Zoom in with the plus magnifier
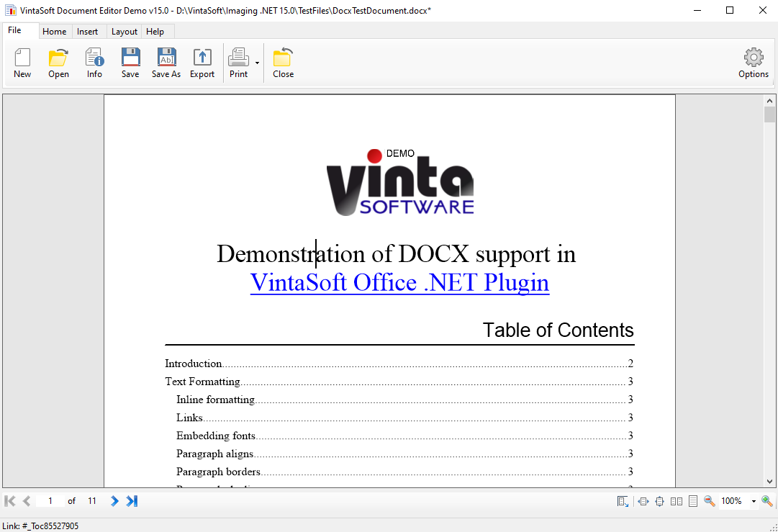The image size is (778, 532). [x=767, y=501]
